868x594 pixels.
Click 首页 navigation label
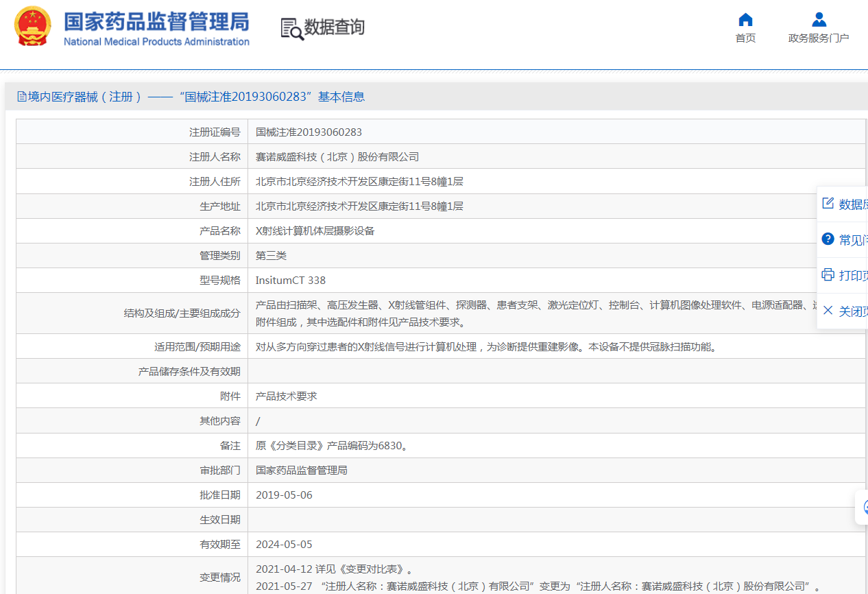tap(745, 38)
